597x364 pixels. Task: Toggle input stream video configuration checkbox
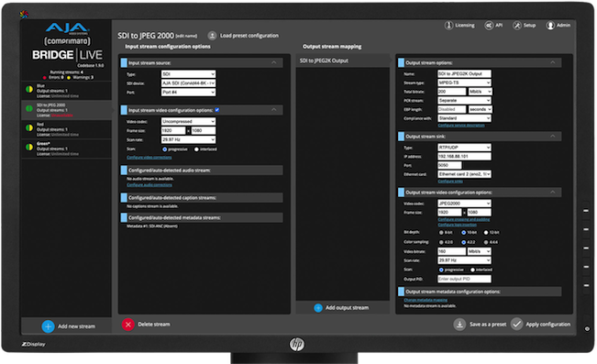(x=217, y=110)
